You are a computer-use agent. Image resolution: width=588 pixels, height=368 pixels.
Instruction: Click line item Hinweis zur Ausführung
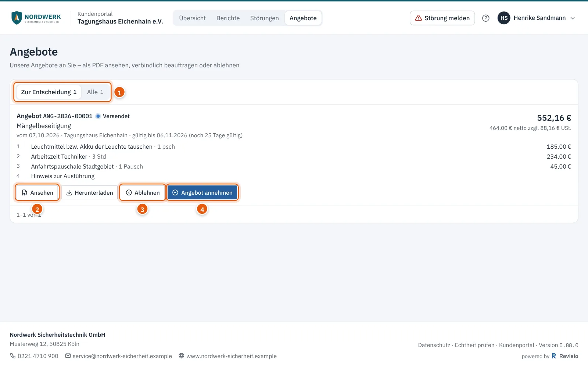pos(63,176)
